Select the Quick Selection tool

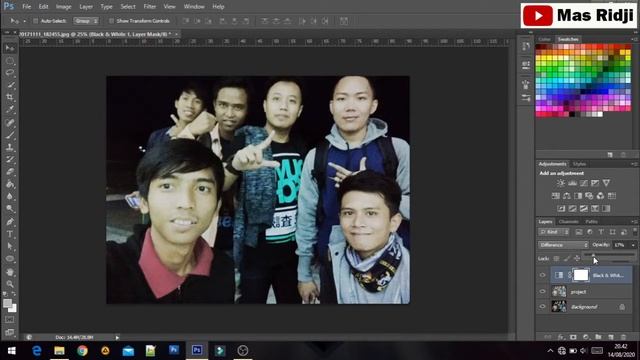pyautogui.click(x=10, y=85)
